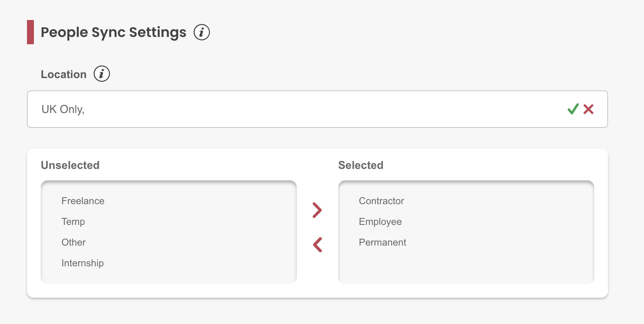This screenshot has width=644, height=324.
Task: Open the Location info icon
Action: 102,74
